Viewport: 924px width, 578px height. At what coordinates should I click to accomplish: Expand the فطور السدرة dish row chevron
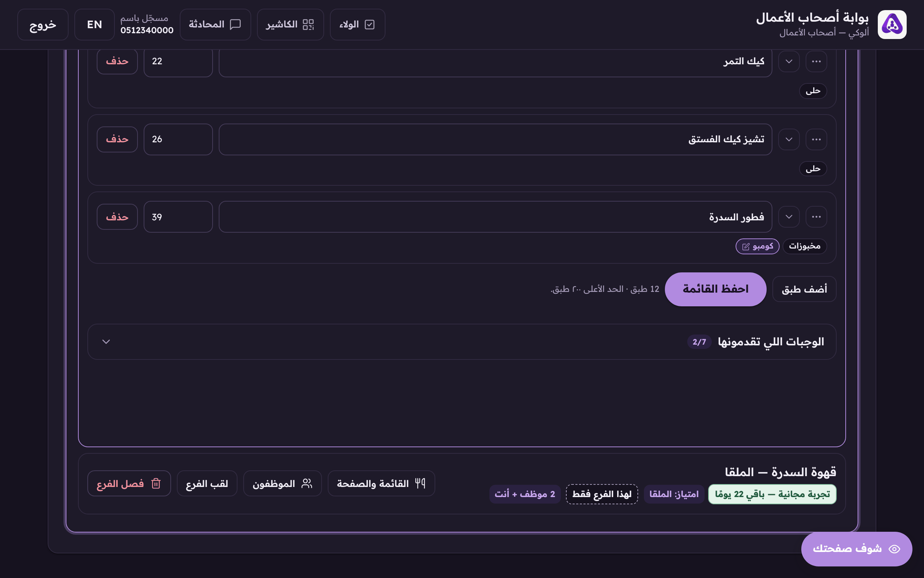coord(789,217)
